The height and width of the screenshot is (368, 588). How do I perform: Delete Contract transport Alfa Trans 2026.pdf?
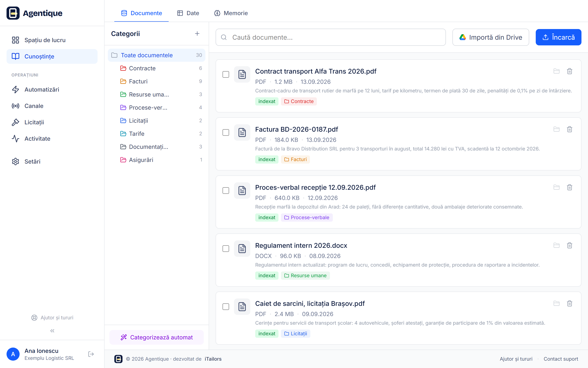pos(570,71)
